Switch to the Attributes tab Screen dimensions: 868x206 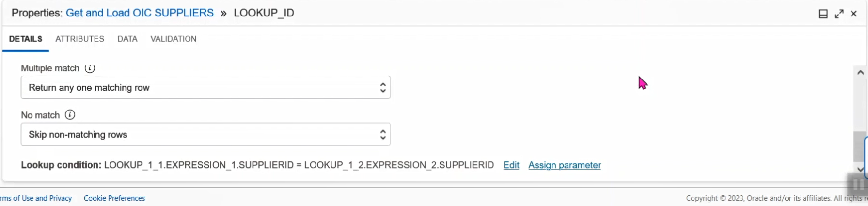click(x=79, y=39)
